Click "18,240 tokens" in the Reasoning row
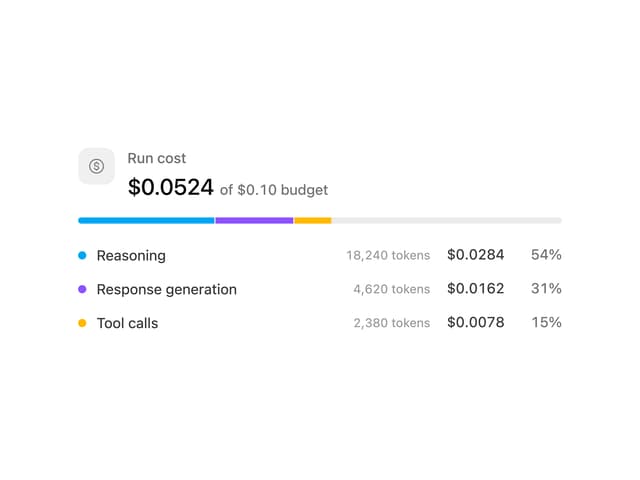 click(x=388, y=256)
